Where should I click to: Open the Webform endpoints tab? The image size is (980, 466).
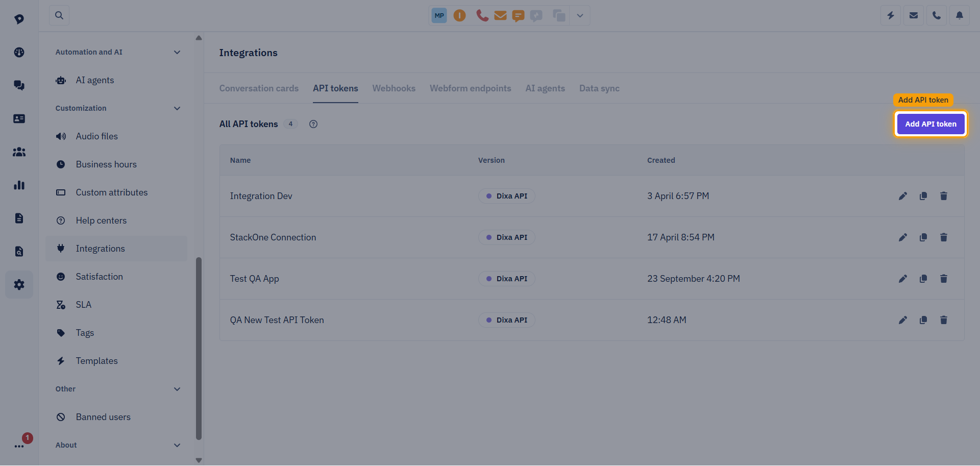click(x=471, y=88)
